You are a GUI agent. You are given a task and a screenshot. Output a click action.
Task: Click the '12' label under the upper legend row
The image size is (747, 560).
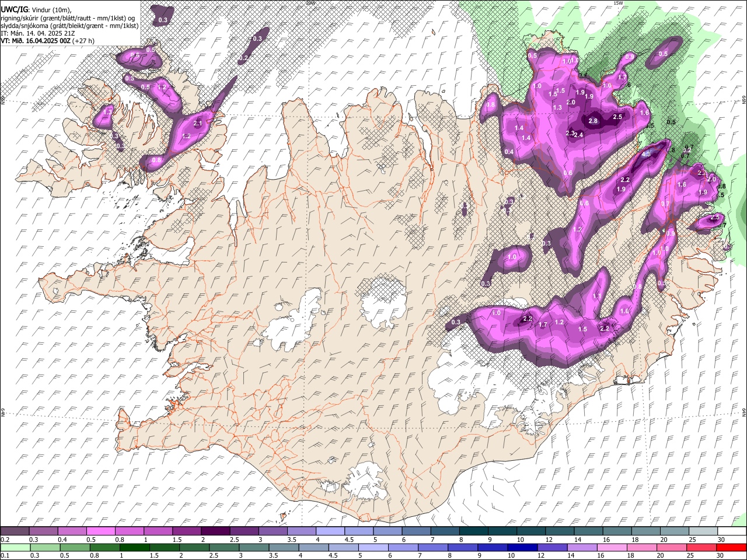(x=549, y=540)
